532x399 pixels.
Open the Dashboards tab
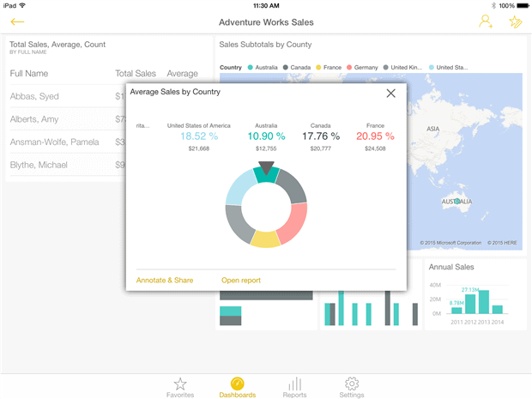pyautogui.click(x=237, y=388)
